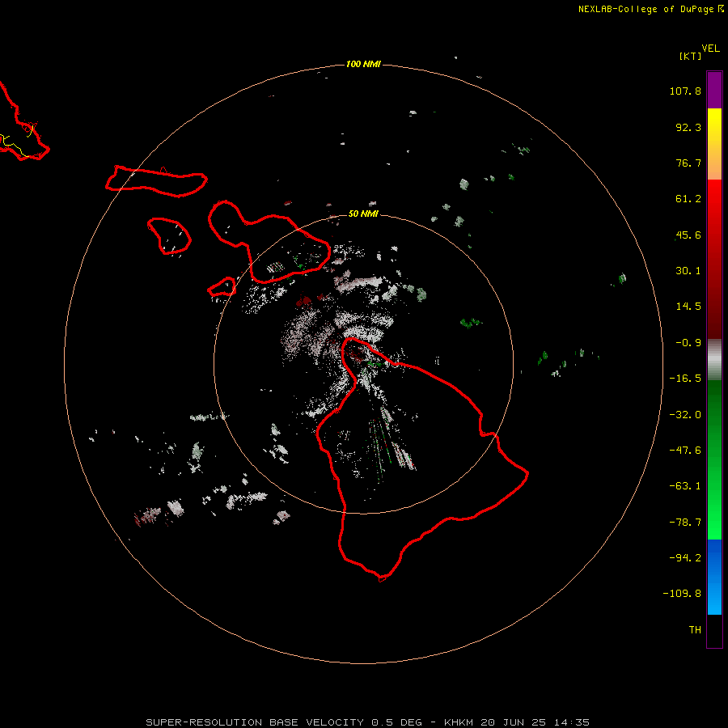Click the 14.5 legend value
This screenshot has height=728, width=728.
(x=688, y=307)
